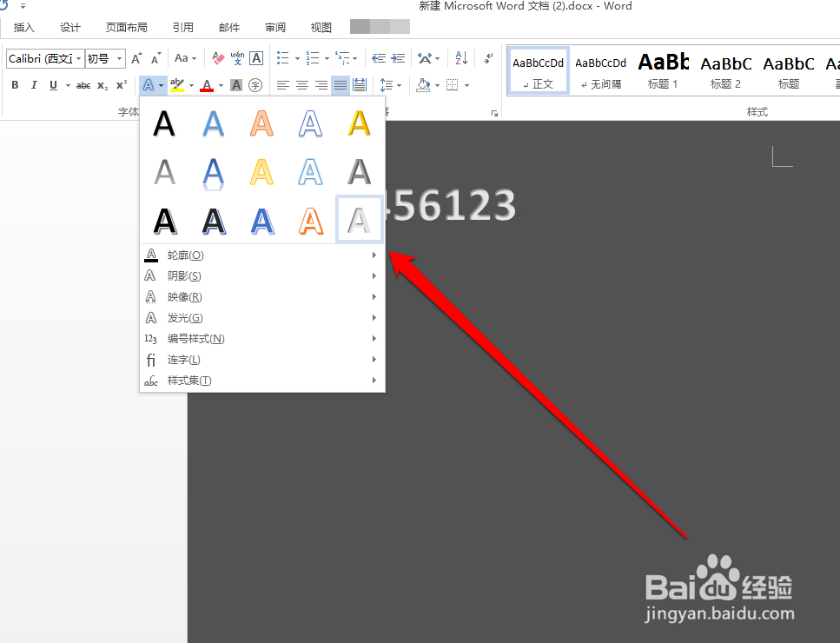The width and height of the screenshot is (840, 643).
Task: Click the enclosed character icon
Action: pyautogui.click(x=255, y=85)
